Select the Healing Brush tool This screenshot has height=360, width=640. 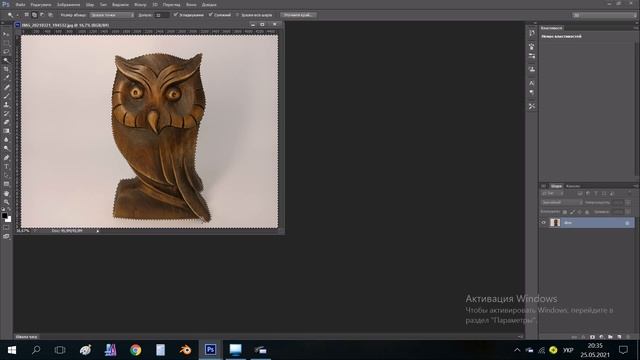tap(6, 87)
